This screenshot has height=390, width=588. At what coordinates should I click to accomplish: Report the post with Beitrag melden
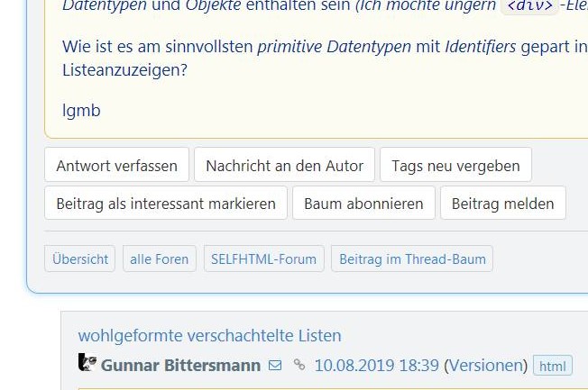502,203
